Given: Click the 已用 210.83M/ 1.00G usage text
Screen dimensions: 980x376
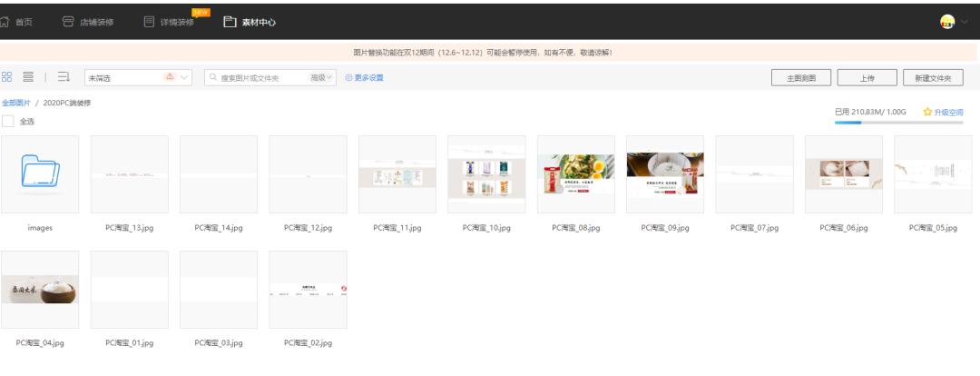Looking at the screenshot, I should point(870,112).
